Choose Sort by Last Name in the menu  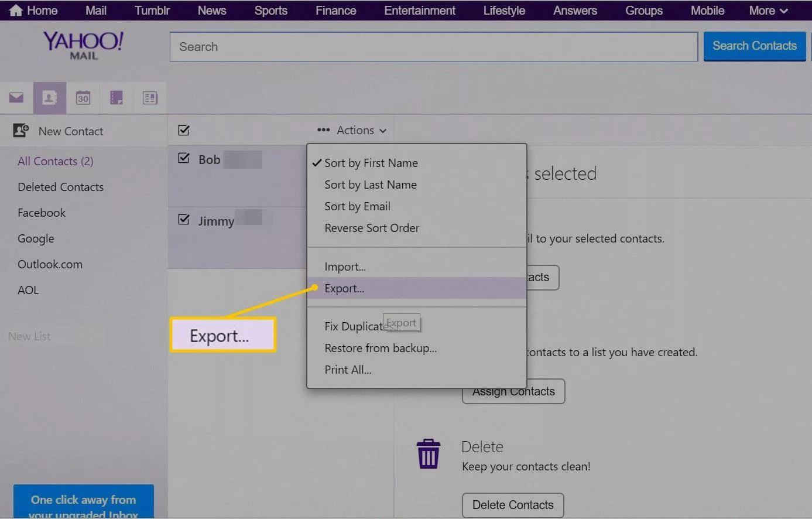pyautogui.click(x=370, y=185)
